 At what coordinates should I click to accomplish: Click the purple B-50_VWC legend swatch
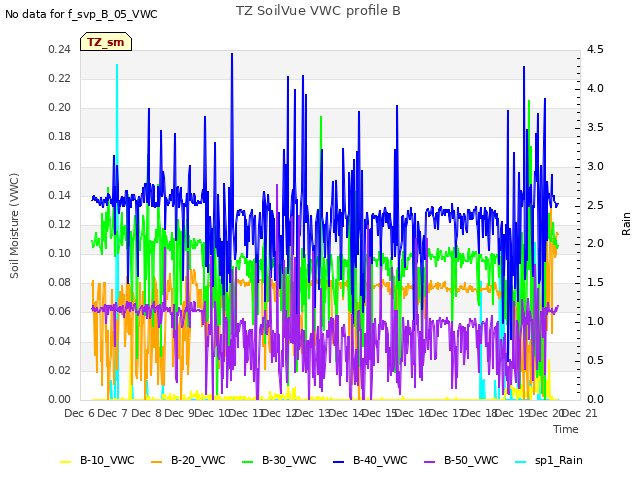(x=430, y=461)
